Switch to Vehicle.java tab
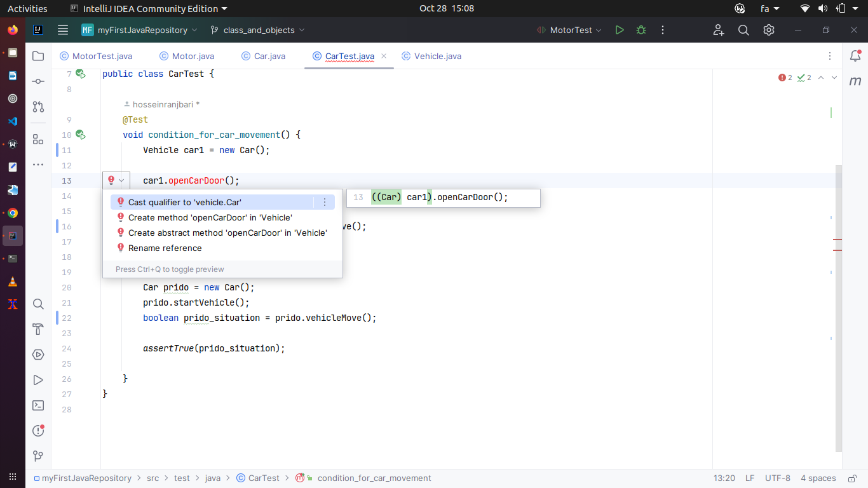The height and width of the screenshot is (488, 868). pos(431,56)
